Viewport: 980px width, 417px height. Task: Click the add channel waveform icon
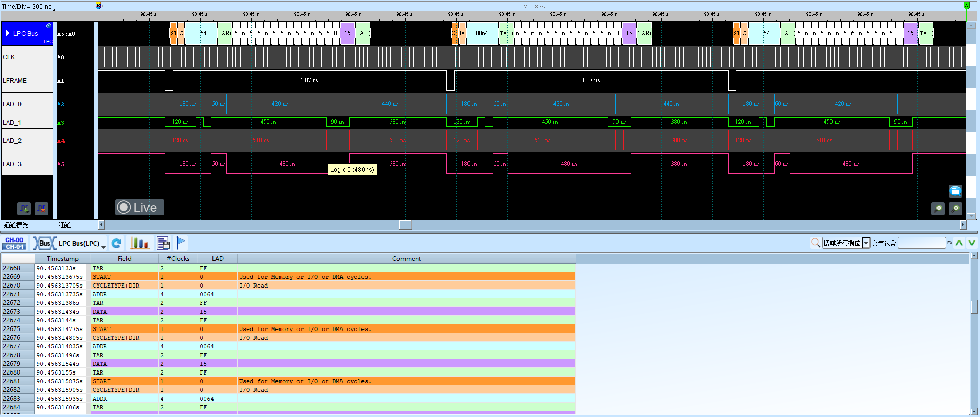click(24, 208)
